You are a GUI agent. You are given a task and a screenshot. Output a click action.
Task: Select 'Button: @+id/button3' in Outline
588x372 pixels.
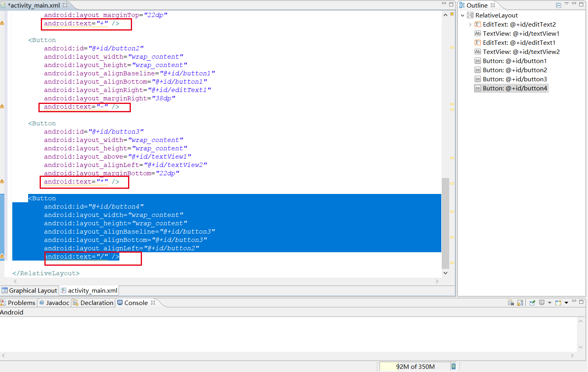pyautogui.click(x=515, y=79)
